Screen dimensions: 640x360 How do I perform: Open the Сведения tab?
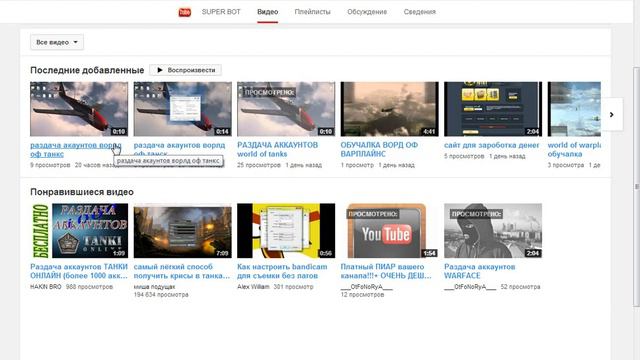[420, 12]
